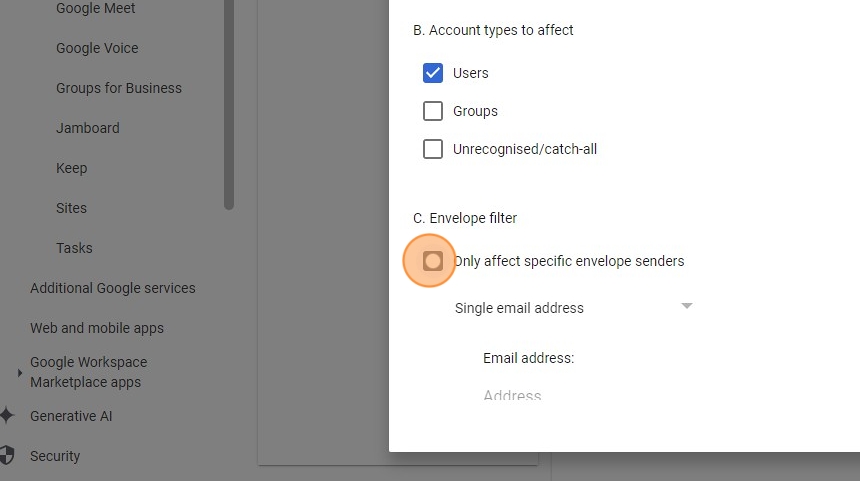Go to Sites in the sidebar
Image resolution: width=860 pixels, height=481 pixels.
(x=71, y=208)
